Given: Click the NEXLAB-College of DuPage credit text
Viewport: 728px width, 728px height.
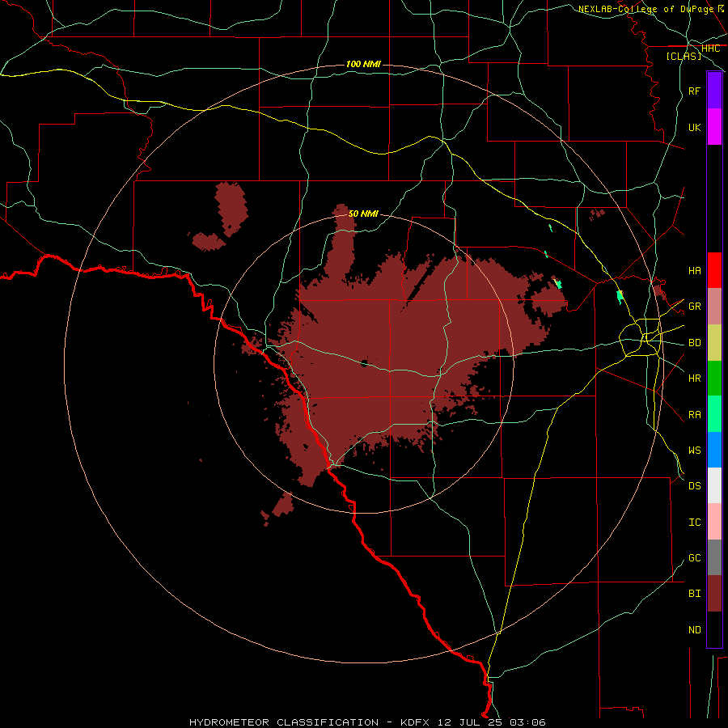Looking at the screenshot, I should coord(645,9).
